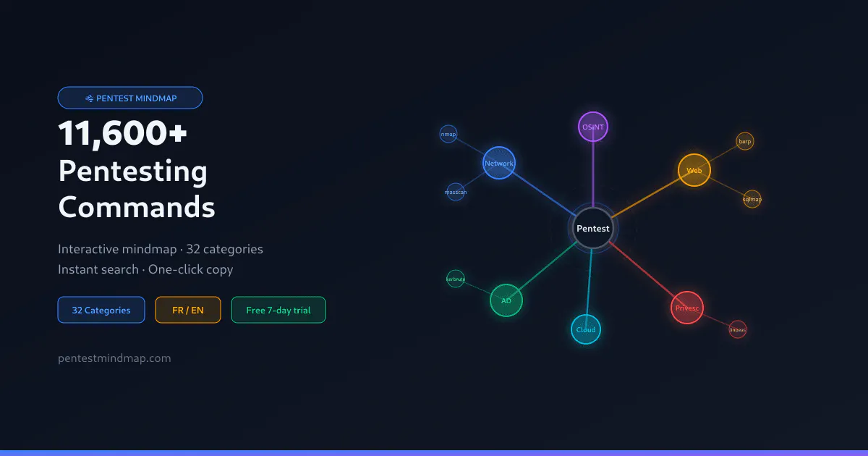Click the Commands headline word
The image size is (868, 456).
pyautogui.click(x=137, y=208)
